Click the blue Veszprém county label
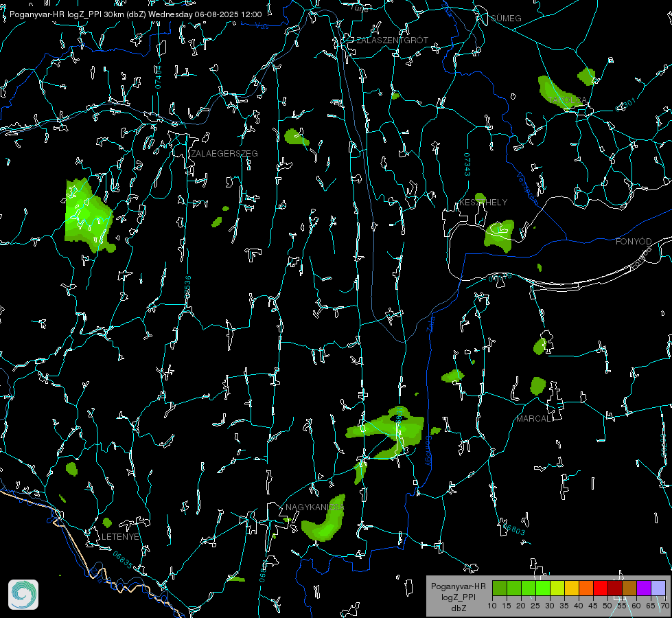This screenshot has height=618, width=672. [527, 188]
